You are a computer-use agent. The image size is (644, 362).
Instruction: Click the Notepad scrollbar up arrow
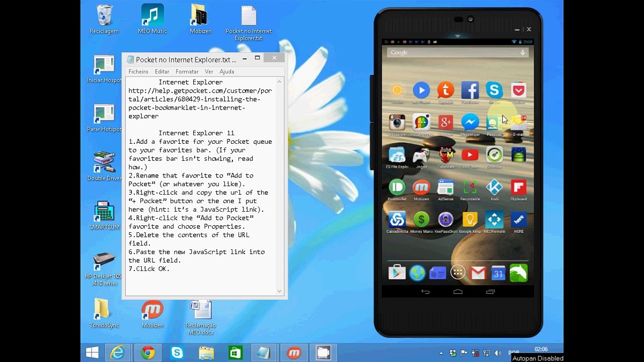click(x=280, y=81)
